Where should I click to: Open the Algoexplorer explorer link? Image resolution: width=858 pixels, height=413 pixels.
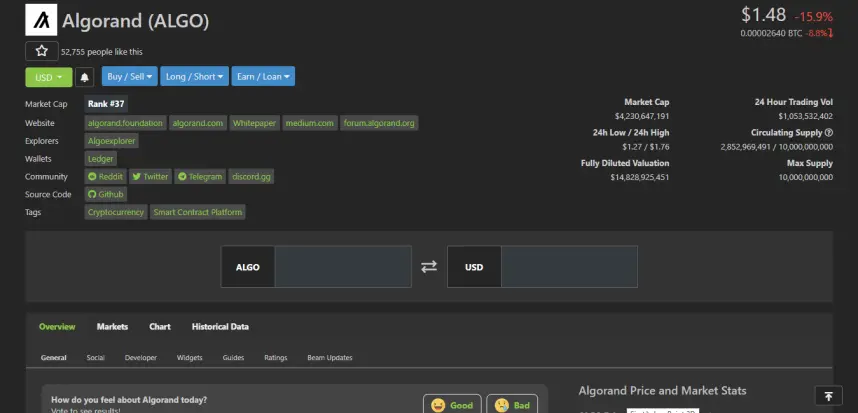point(112,141)
